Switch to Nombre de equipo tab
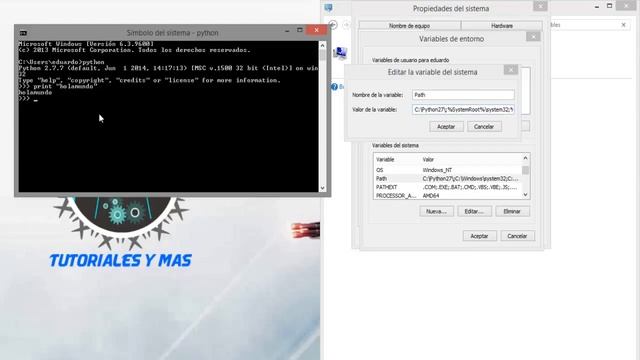The height and width of the screenshot is (360, 640). tap(409, 26)
